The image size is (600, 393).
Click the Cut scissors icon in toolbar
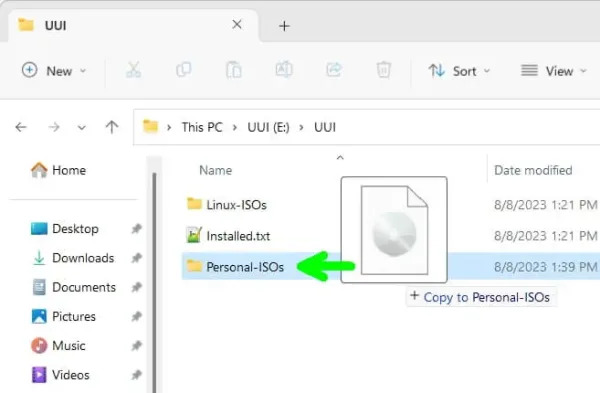133,70
